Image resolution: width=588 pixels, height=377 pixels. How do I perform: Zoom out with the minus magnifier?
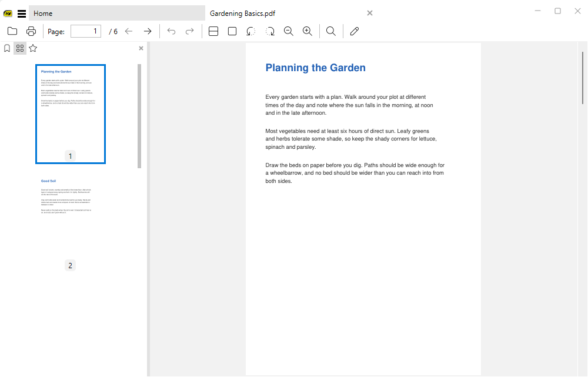[x=289, y=31]
